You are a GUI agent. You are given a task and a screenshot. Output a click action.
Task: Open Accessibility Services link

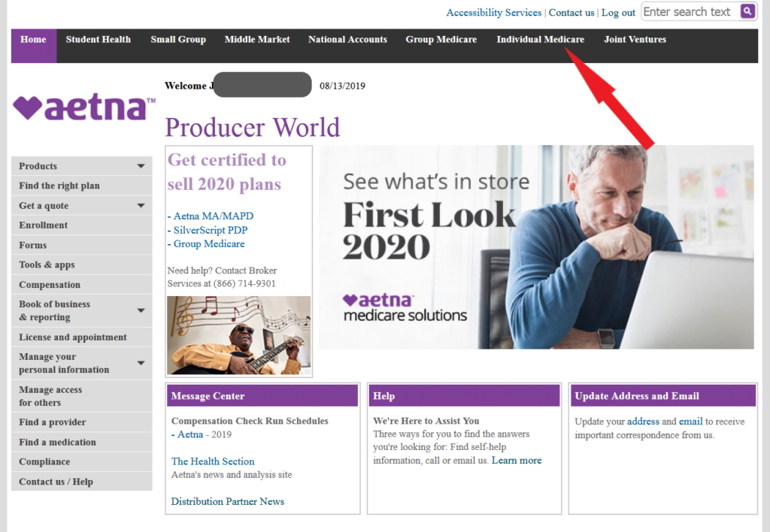494,13
